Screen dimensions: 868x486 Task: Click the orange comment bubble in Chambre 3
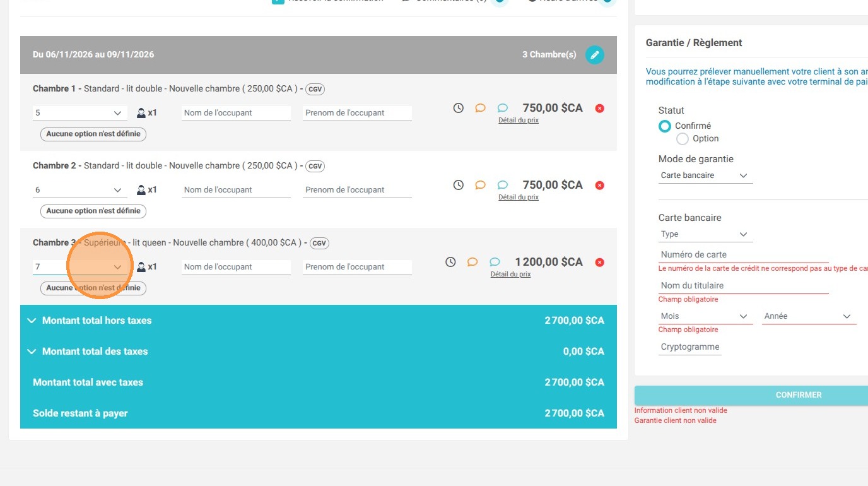(472, 262)
